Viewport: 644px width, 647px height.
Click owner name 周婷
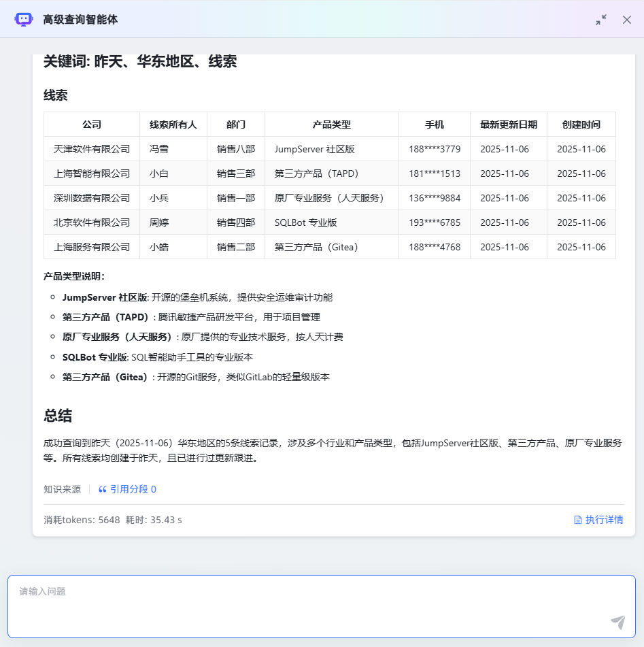click(x=159, y=222)
